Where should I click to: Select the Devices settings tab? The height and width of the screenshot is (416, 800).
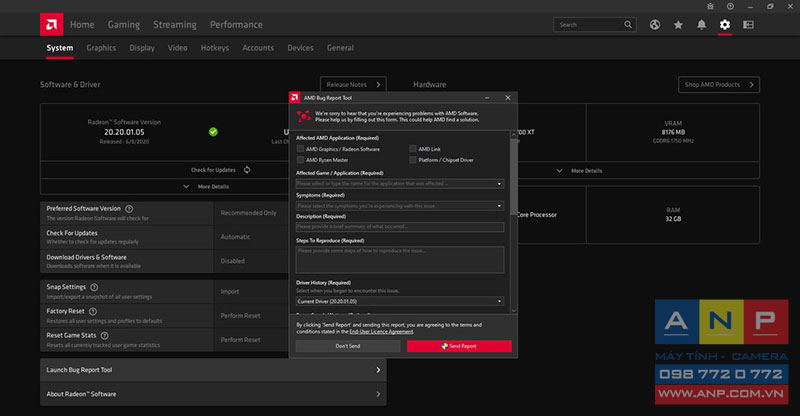pyautogui.click(x=301, y=48)
